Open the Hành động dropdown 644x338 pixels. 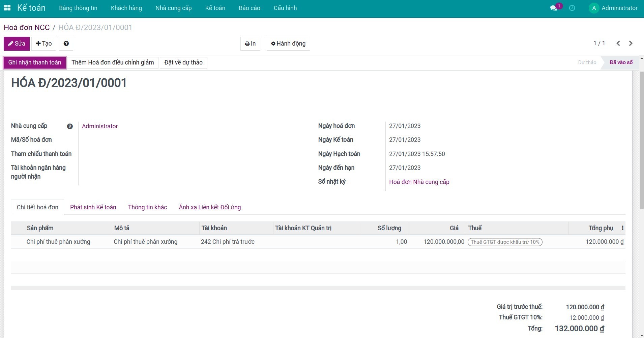tap(288, 44)
